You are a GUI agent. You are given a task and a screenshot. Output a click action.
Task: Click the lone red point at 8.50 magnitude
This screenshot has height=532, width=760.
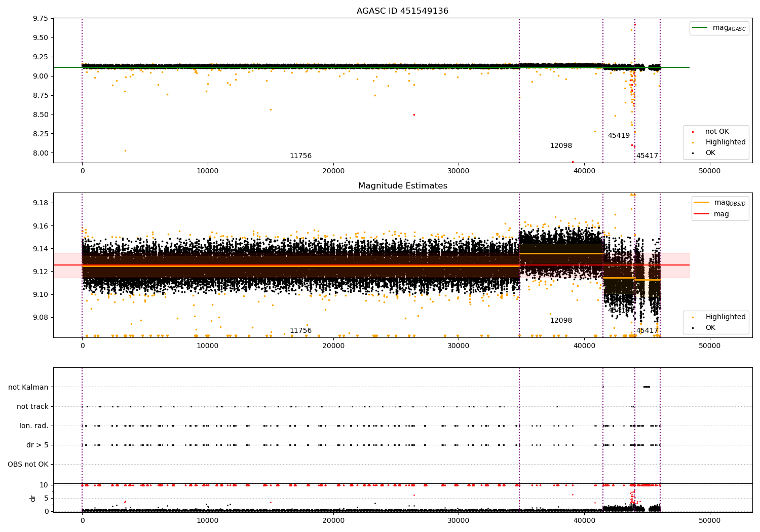click(x=414, y=115)
